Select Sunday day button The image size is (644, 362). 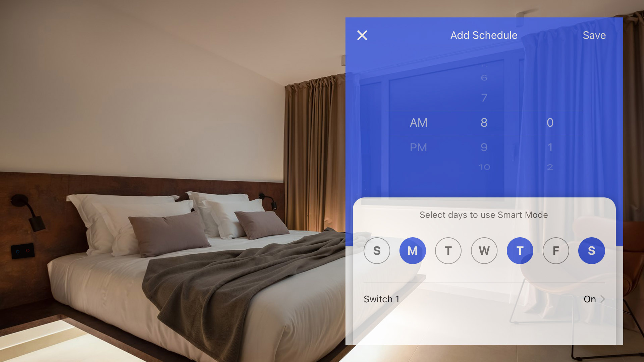coord(376,251)
